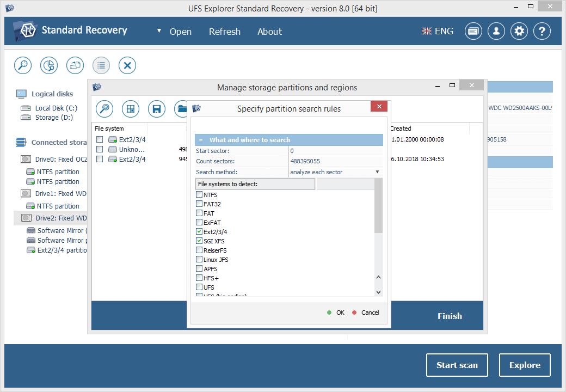566x392 pixels.
Task: Open the Search method dropdown
Action: 377,172
